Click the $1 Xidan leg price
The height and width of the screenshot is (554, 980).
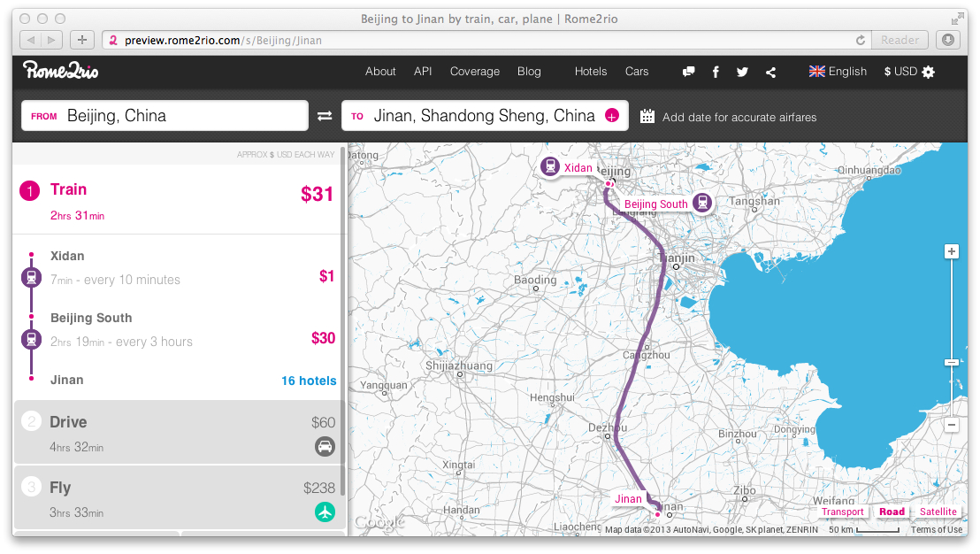point(327,276)
